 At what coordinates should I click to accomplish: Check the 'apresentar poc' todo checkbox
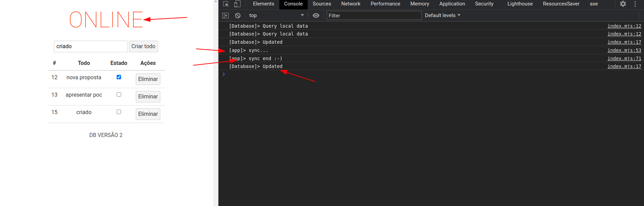pyautogui.click(x=119, y=95)
